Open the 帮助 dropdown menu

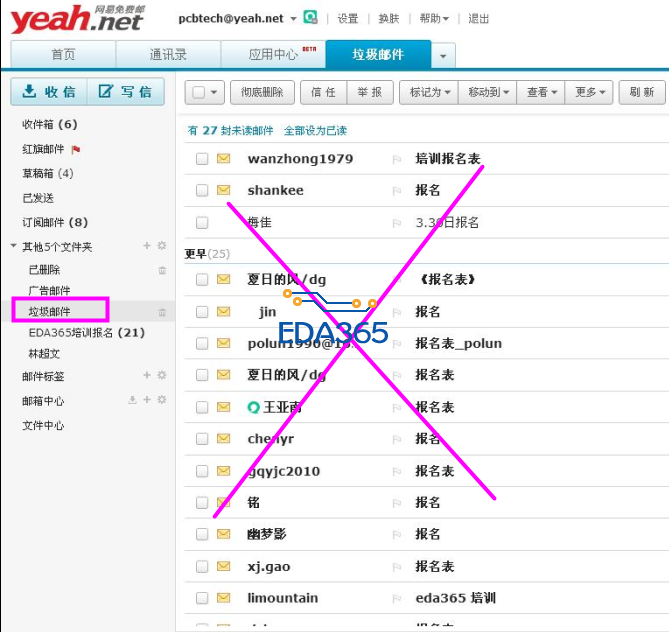pyautogui.click(x=434, y=18)
